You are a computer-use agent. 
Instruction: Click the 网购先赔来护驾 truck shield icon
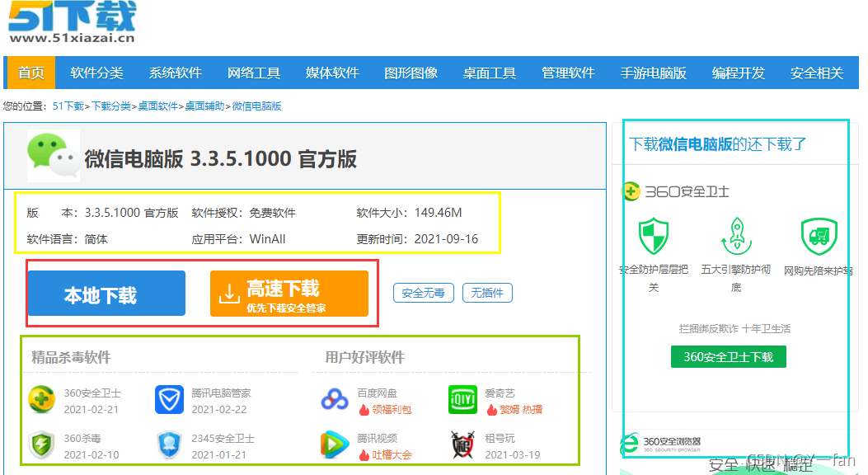[x=819, y=236]
